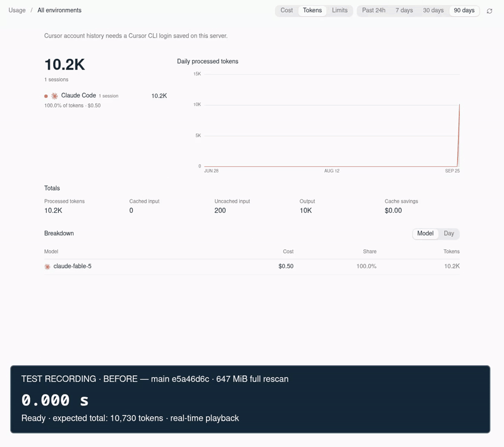Click the refresh icon at top right
504x447 pixels.
[x=489, y=11]
